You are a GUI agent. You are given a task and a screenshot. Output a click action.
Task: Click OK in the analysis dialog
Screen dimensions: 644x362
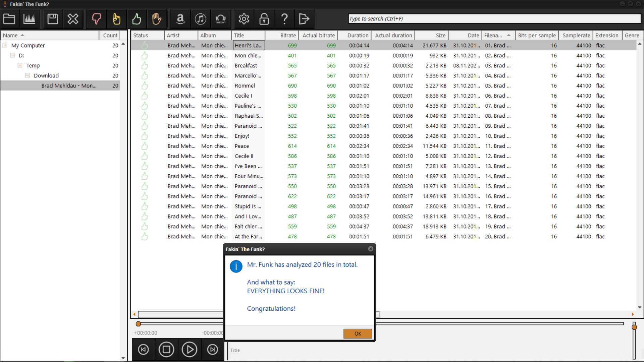358,334
